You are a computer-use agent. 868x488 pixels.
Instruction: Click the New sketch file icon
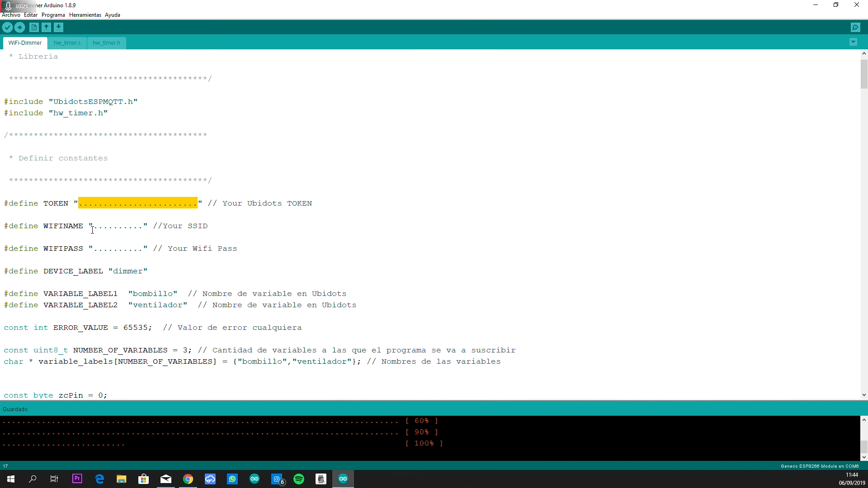[x=34, y=28]
